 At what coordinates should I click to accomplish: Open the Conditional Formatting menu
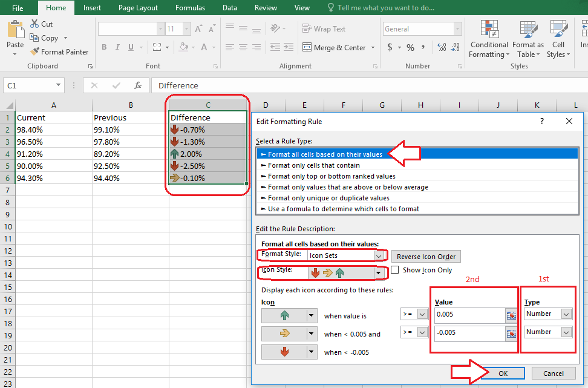click(x=489, y=39)
